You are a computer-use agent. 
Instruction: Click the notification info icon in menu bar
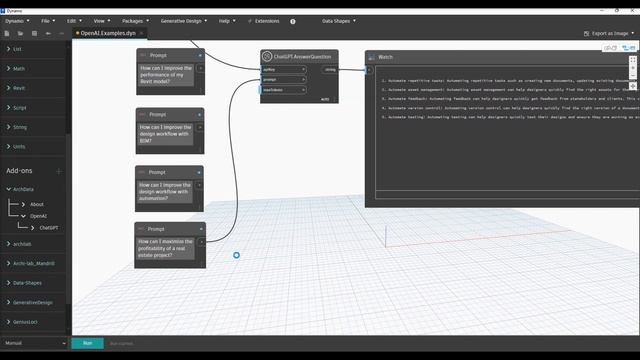pyautogui.click(x=293, y=21)
